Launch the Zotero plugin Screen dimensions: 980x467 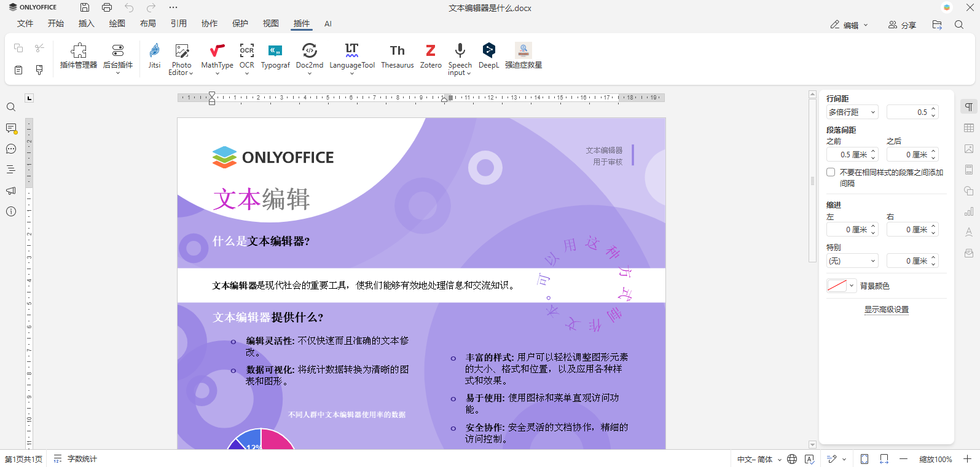pos(431,57)
